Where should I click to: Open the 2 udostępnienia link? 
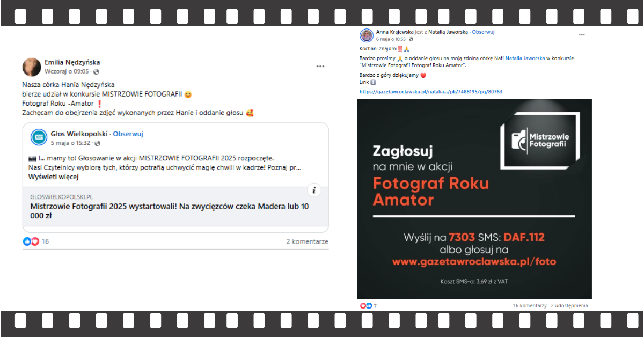point(569,305)
